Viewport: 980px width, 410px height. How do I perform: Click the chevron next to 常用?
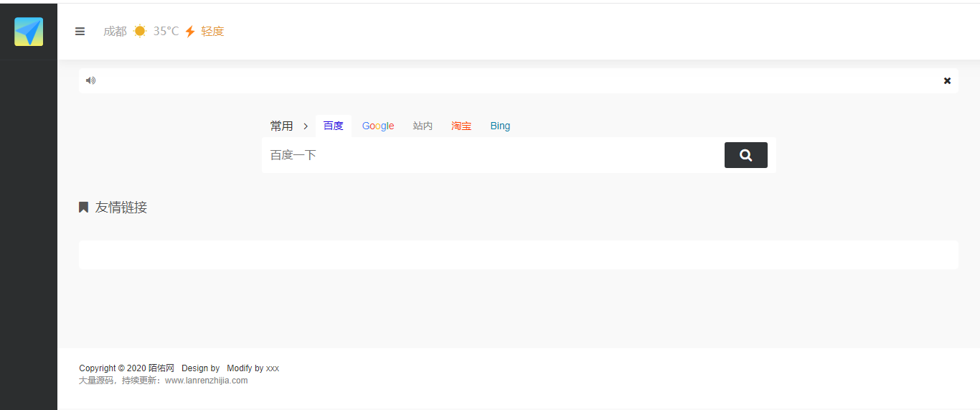tap(306, 126)
